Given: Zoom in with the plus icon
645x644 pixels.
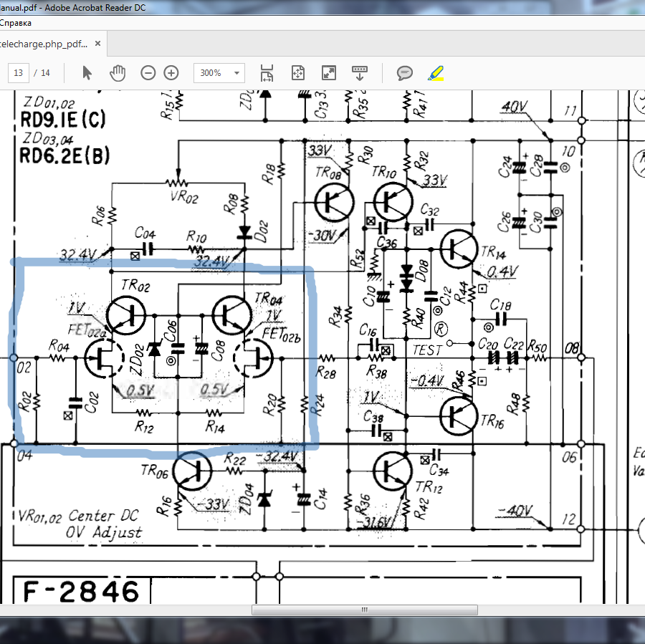Looking at the screenshot, I should (x=171, y=73).
